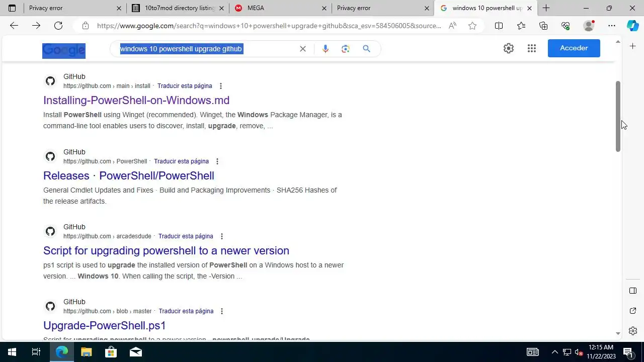Viewport: 644px width, 362px height.
Task: Go back to the previous page
Action: point(14,26)
